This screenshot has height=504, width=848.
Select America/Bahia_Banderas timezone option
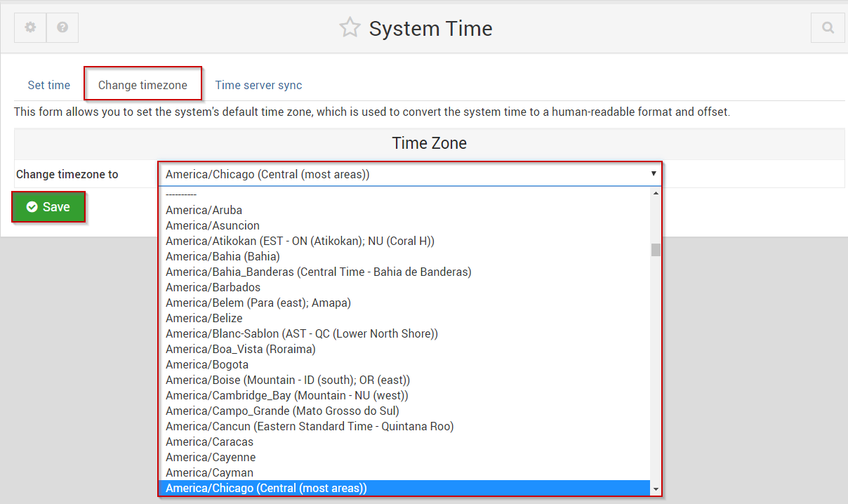click(x=405, y=272)
